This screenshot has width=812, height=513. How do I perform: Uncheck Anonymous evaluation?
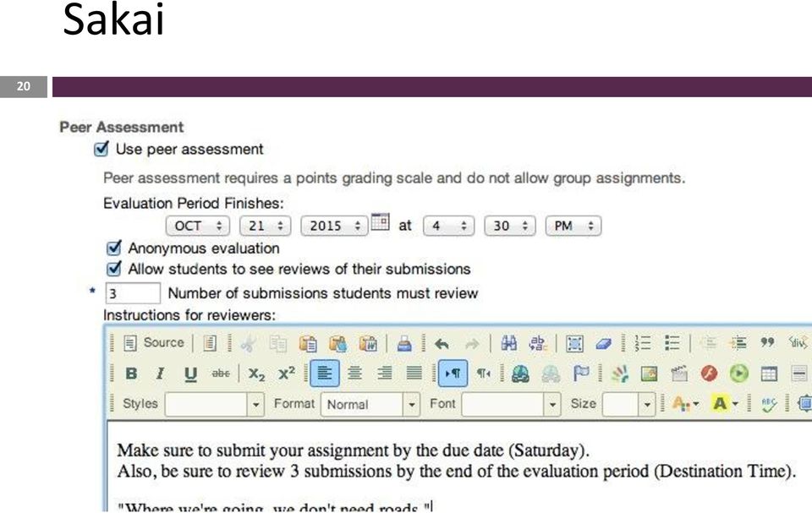click(114, 248)
